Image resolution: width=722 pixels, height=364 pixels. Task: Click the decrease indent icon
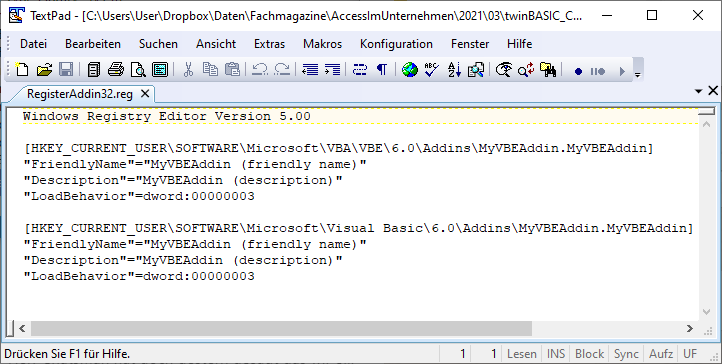310,70
